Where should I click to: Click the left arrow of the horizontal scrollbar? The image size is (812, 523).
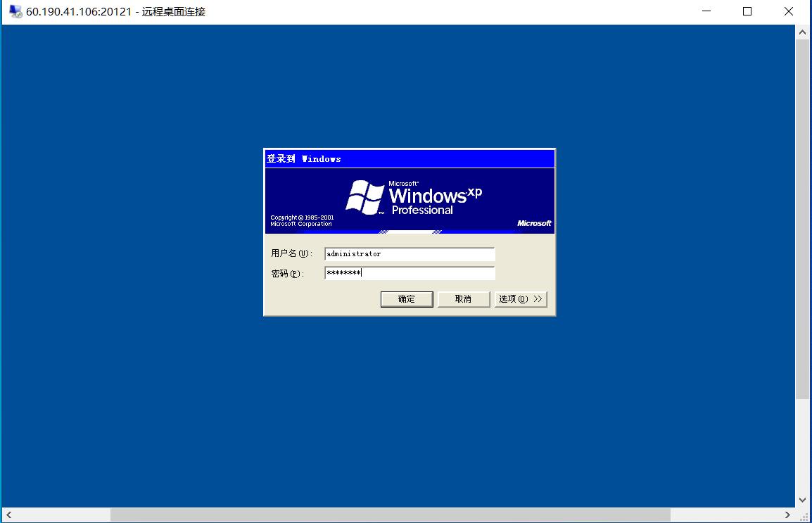coord(9,515)
